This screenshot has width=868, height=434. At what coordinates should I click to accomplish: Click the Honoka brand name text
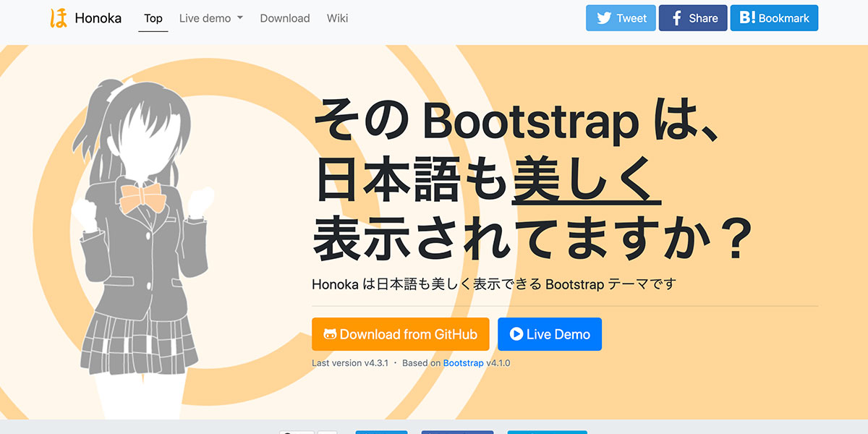[x=98, y=18]
